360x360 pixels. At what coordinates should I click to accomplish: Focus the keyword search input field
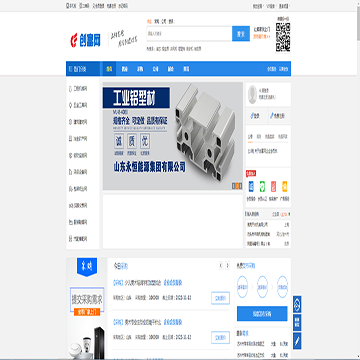[x=189, y=34]
